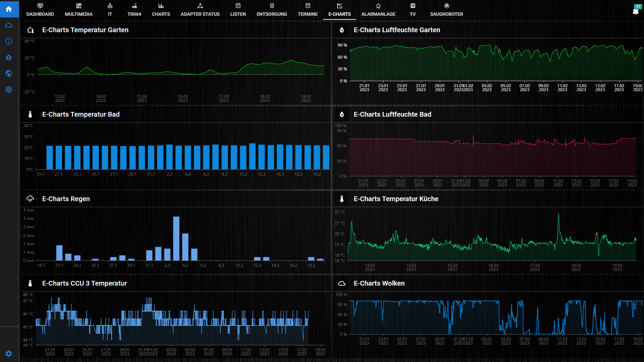Click the tallest bar in the Regen chart

[x=176, y=239]
